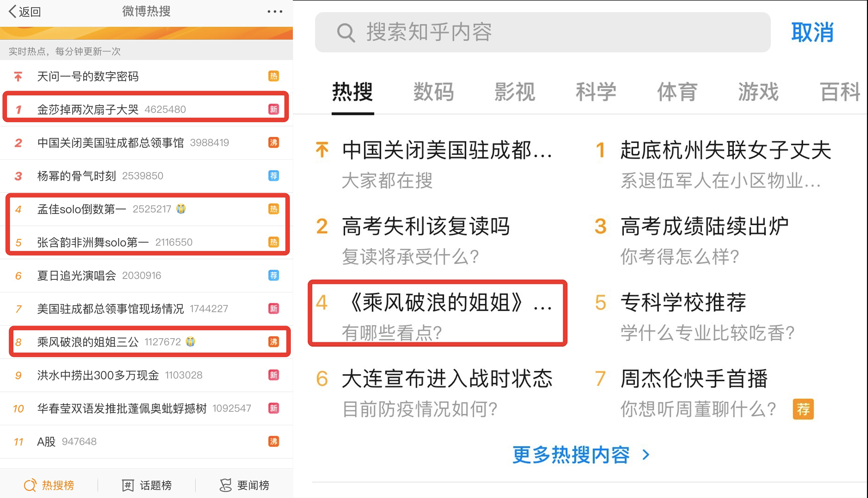Switch to the 影视 tab
This screenshot has height=498, width=868.
pyautogui.click(x=515, y=92)
